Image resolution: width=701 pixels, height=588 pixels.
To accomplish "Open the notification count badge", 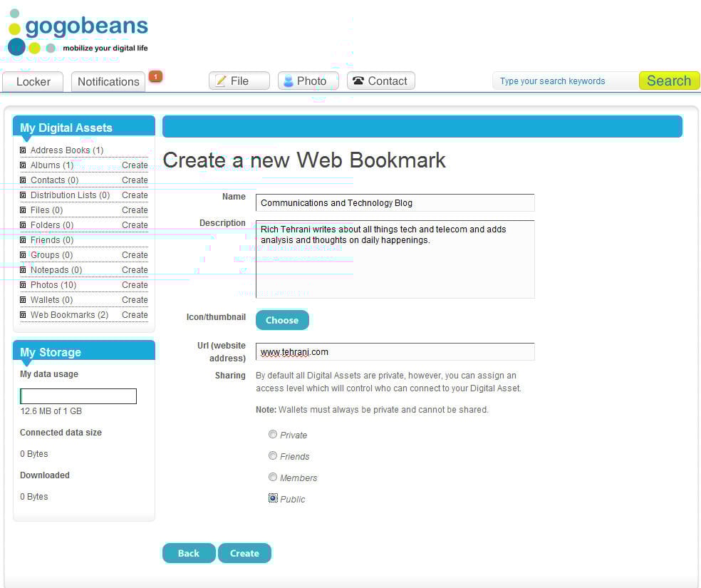I will pos(155,76).
